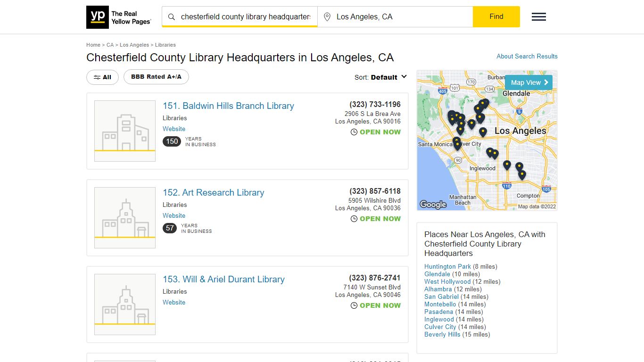Open the Sort Default dropdown
The height and width of the screenshot is (362, 644).
[x=380, y=77]
